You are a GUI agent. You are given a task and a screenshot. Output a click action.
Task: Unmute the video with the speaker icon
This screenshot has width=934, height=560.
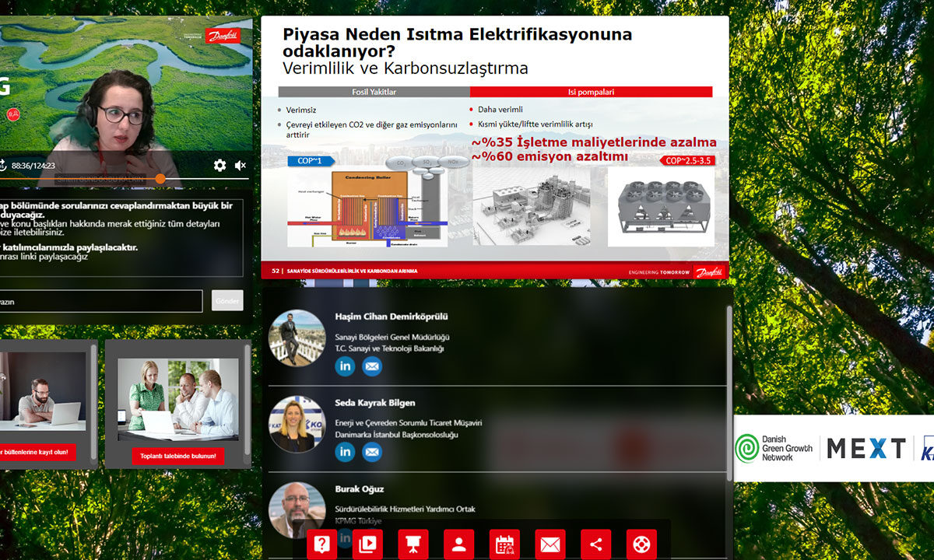point(241,166)
